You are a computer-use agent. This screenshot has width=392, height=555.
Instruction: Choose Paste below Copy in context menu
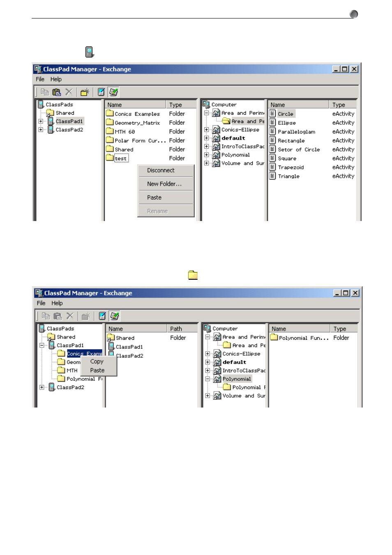99,370
